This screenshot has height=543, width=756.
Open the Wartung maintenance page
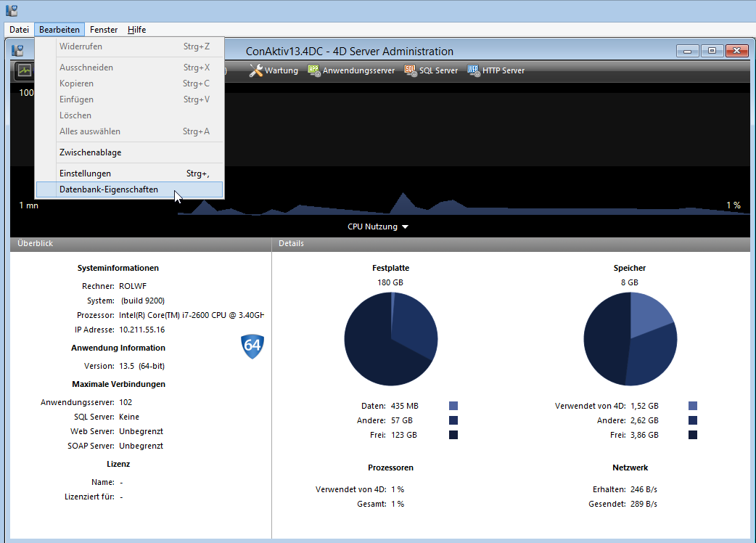274,70
